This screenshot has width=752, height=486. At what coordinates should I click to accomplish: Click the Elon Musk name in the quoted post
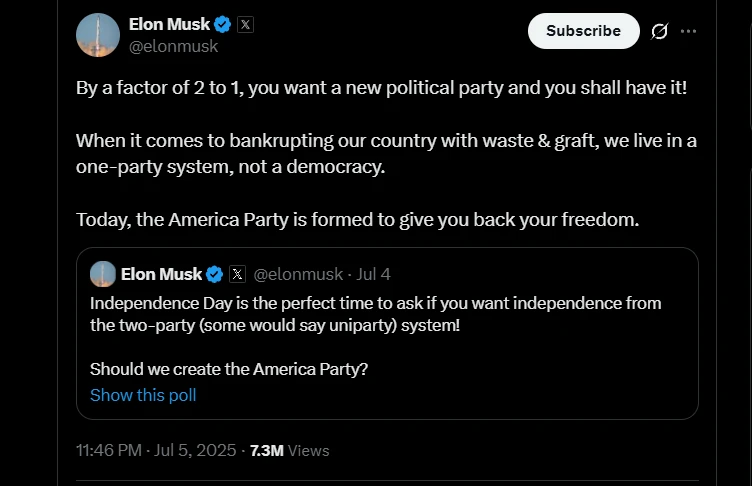click(x=162, y=274)
